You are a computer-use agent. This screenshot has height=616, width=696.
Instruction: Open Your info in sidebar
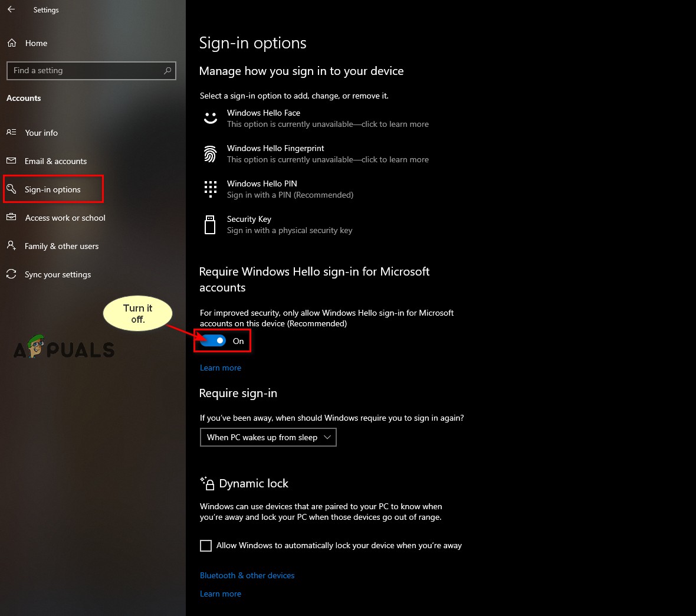[41, 133]
